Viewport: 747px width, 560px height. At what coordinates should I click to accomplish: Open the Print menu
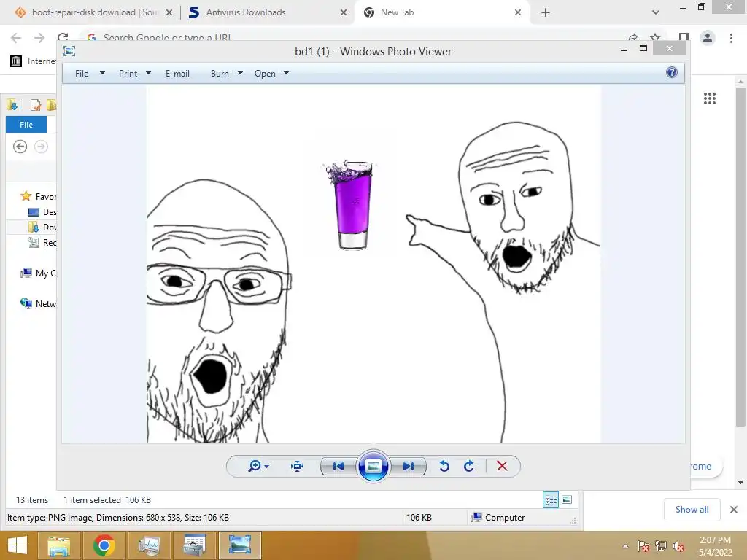[x=128, y=74]
